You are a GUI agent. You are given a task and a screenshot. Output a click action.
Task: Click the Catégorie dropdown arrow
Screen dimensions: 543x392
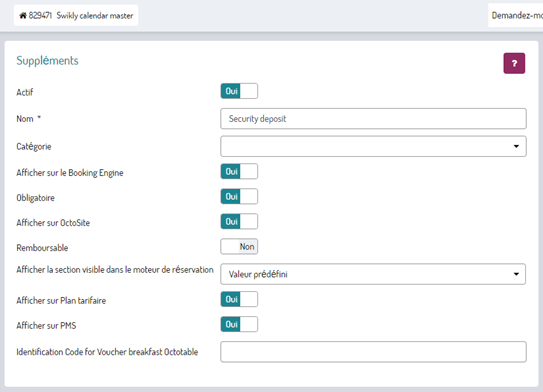click(x=516, y=146)
